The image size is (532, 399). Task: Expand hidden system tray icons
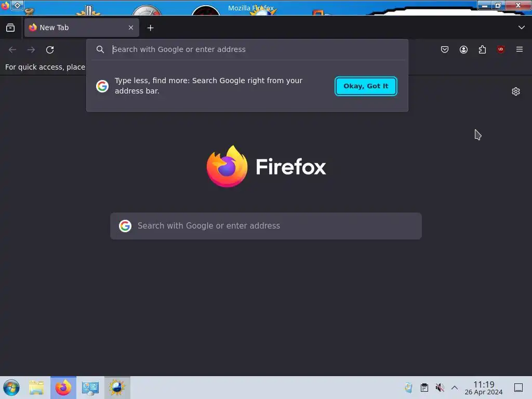tap(455, 388)
